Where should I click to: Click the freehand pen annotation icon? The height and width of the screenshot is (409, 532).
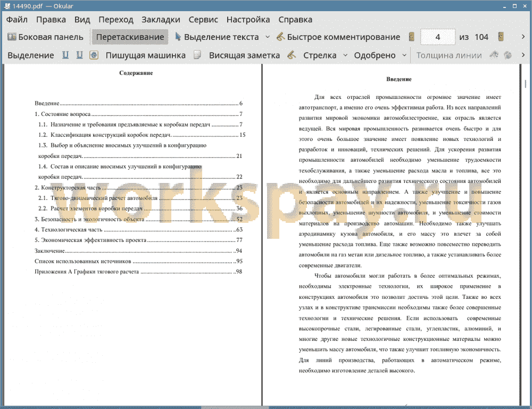tap(292, 55)
